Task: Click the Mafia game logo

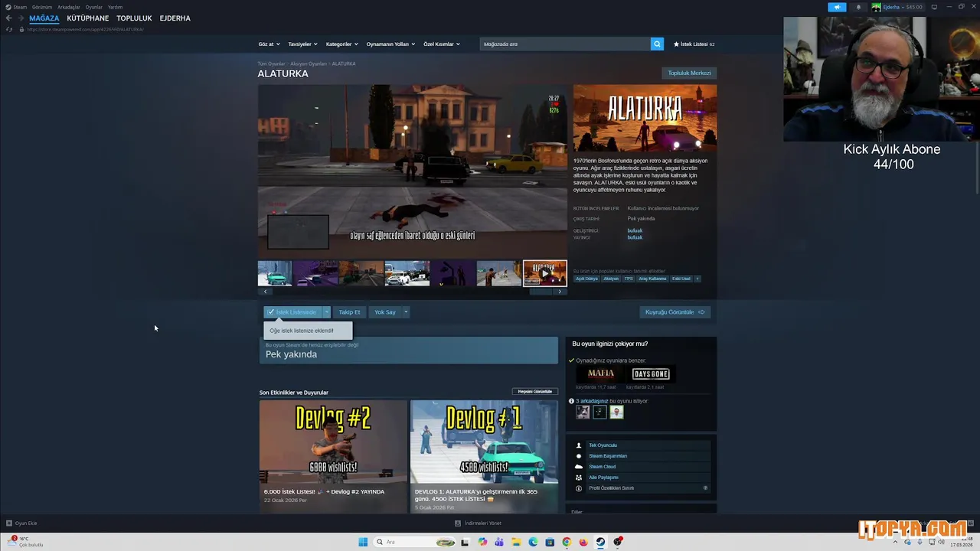Action: [600, 373]
